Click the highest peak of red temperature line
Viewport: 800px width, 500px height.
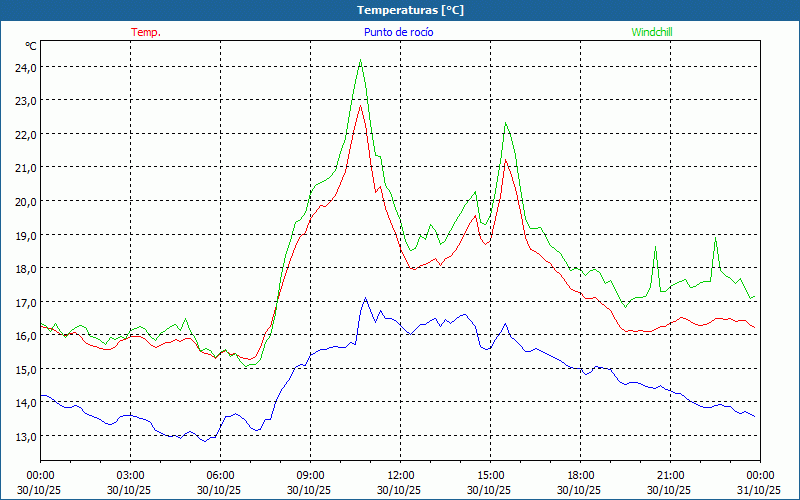[360, 105]
